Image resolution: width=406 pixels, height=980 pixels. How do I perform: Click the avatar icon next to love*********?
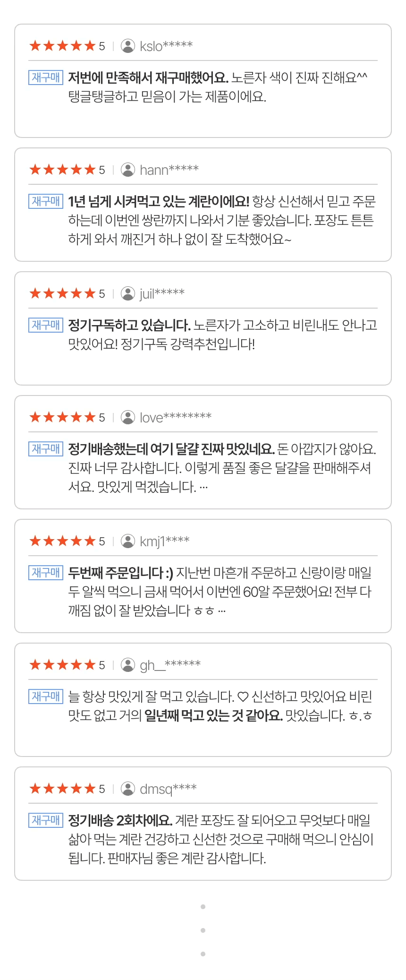[x=127, y=417]
